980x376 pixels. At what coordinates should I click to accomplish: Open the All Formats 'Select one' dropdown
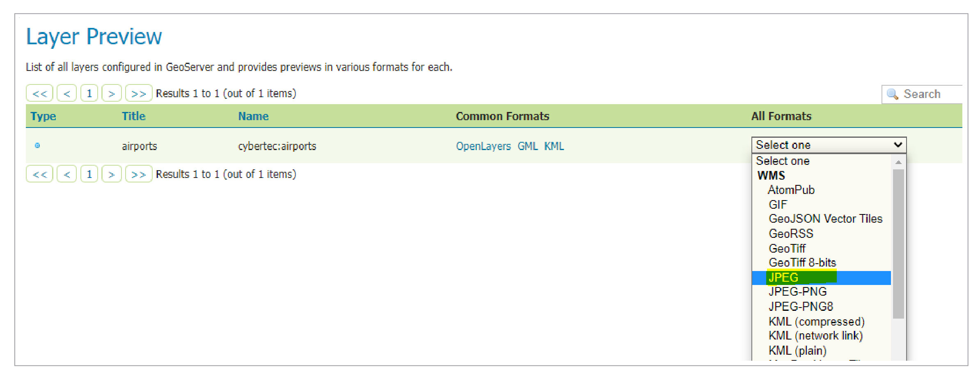click(829, 145)
